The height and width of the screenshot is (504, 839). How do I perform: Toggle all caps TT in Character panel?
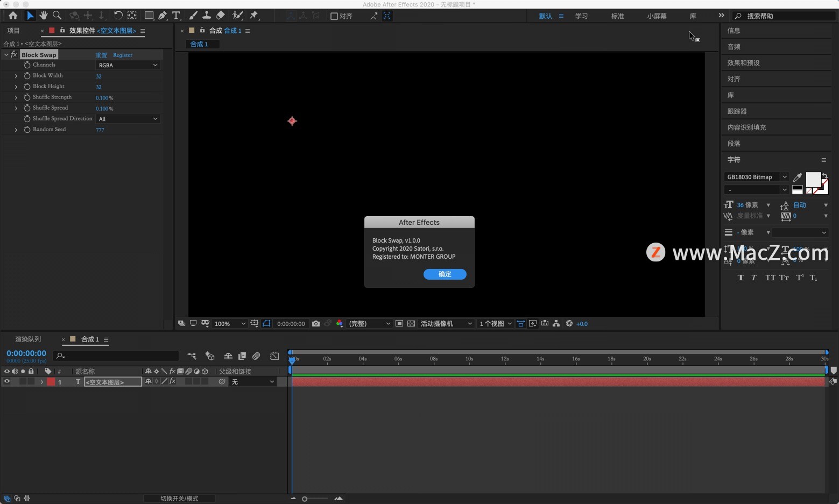click(x=770, y=278)
